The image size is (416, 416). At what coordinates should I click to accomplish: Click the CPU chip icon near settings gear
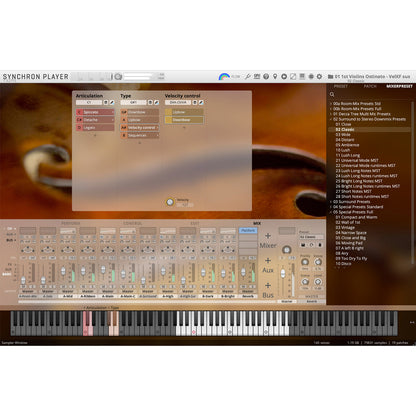[311, 77]
